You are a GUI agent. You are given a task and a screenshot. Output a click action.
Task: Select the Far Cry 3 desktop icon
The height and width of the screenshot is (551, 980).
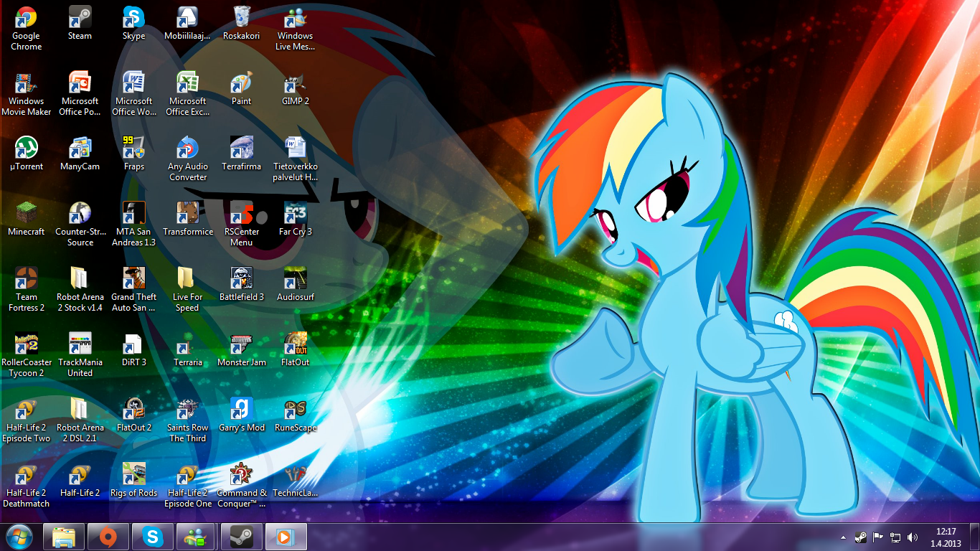pyautogui.click(x=295, y=220)
